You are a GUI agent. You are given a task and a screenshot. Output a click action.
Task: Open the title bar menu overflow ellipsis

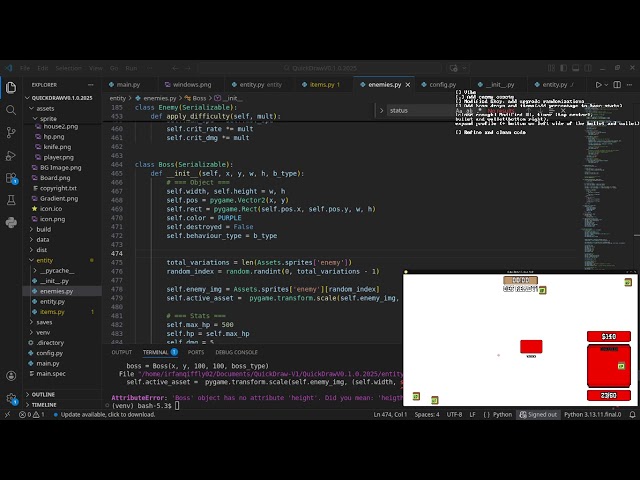pos(149,68)
